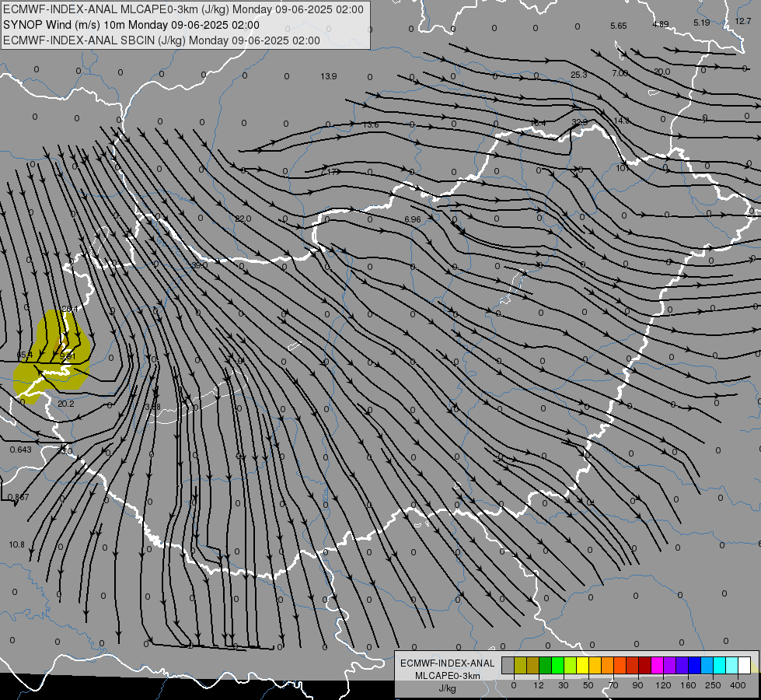Click the map value 3.58
This screenshot has height=700, width=761.
coord(153,407)
